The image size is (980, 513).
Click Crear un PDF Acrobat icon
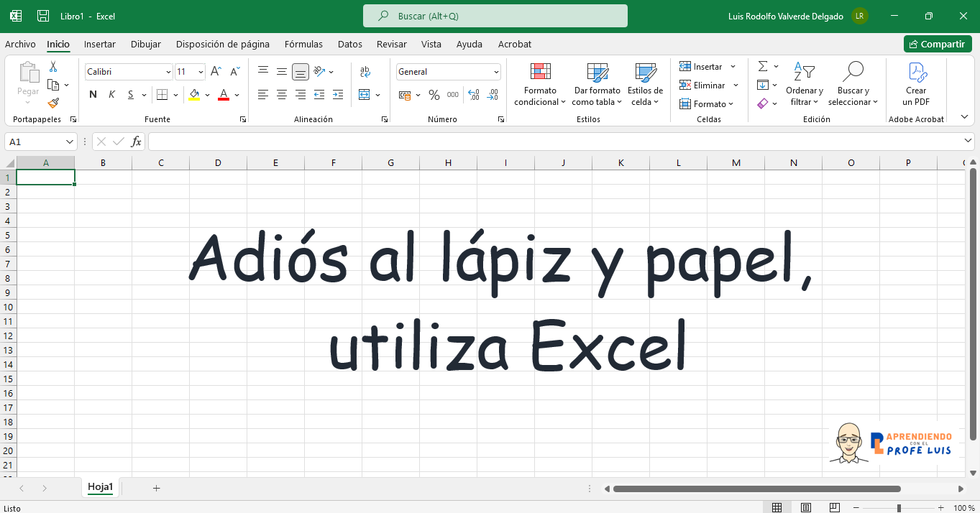point(916,85)
